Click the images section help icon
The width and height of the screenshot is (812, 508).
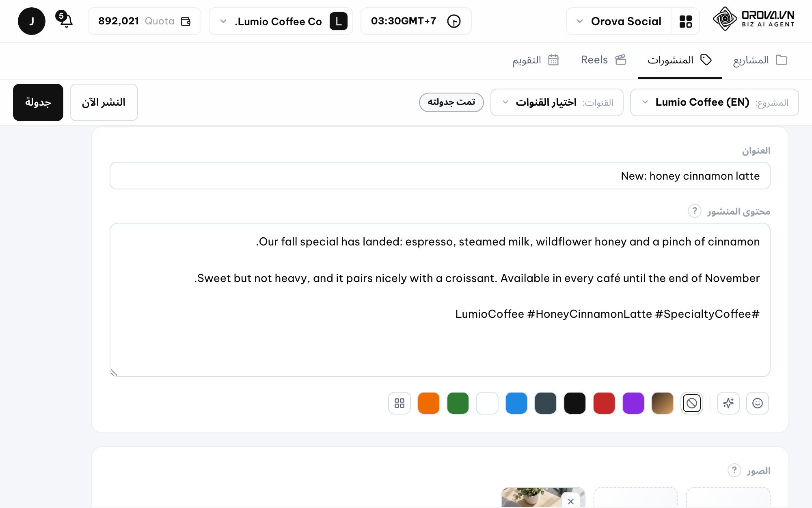tap(734, 470)
